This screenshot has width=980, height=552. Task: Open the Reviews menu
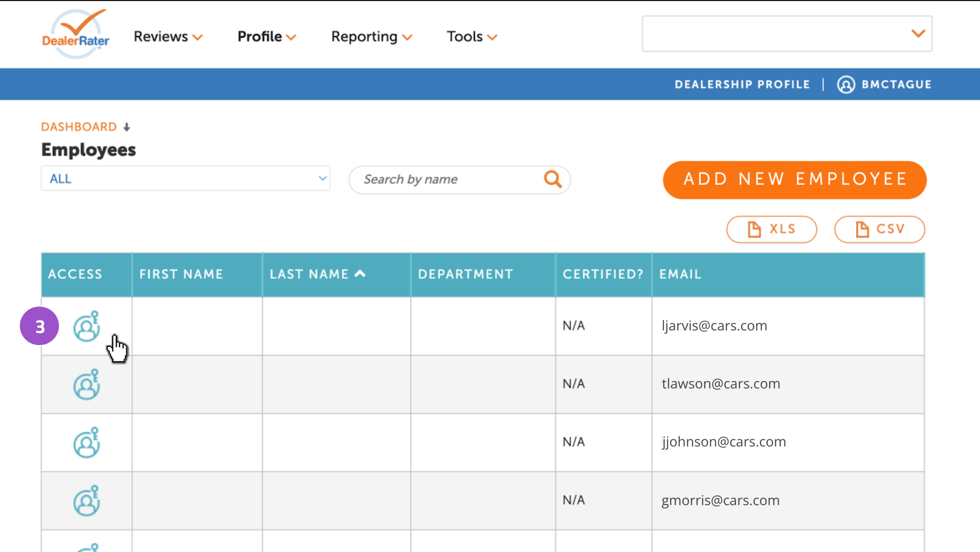[x=168, y=37]
